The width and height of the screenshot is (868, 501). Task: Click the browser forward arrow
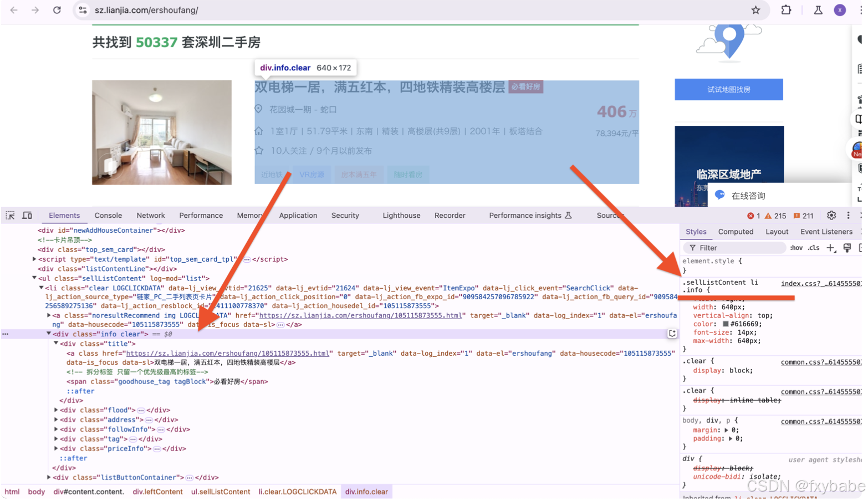coord(35,10)
